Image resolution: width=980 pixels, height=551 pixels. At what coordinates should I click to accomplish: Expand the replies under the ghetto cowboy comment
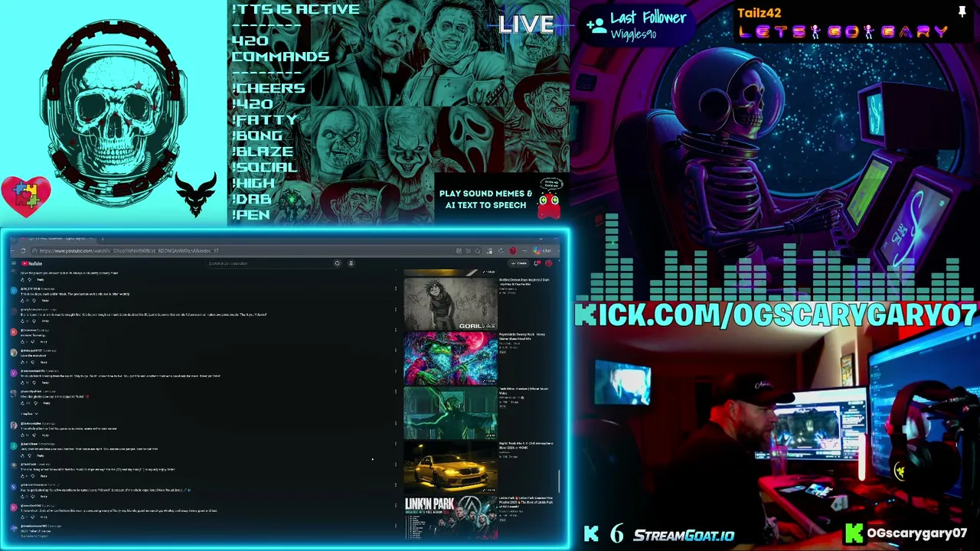coord(28,414)
